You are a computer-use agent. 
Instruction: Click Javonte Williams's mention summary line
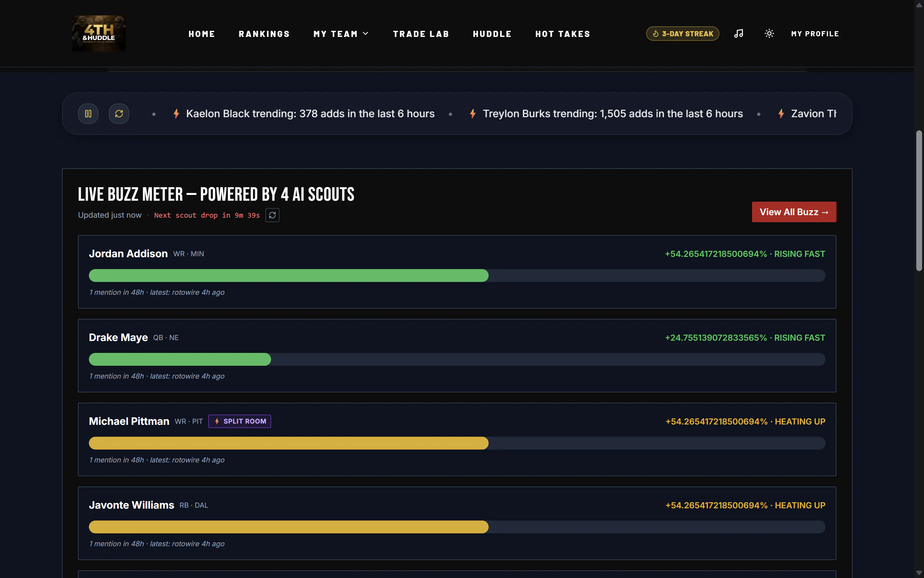157,544
